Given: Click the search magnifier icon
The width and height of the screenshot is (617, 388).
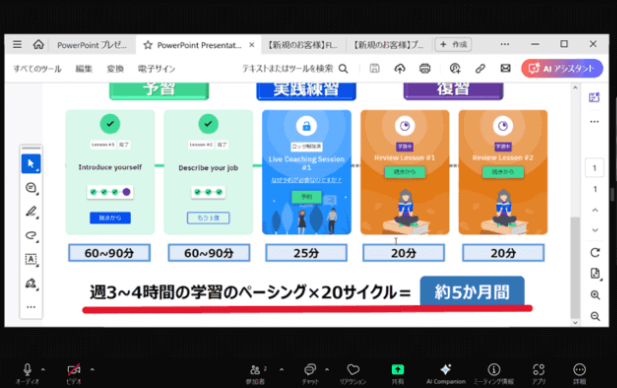Looking at the screenshot, I should click(343, 69).
